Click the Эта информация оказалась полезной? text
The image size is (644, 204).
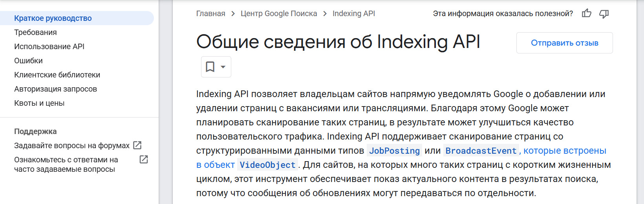click(503, 13)
